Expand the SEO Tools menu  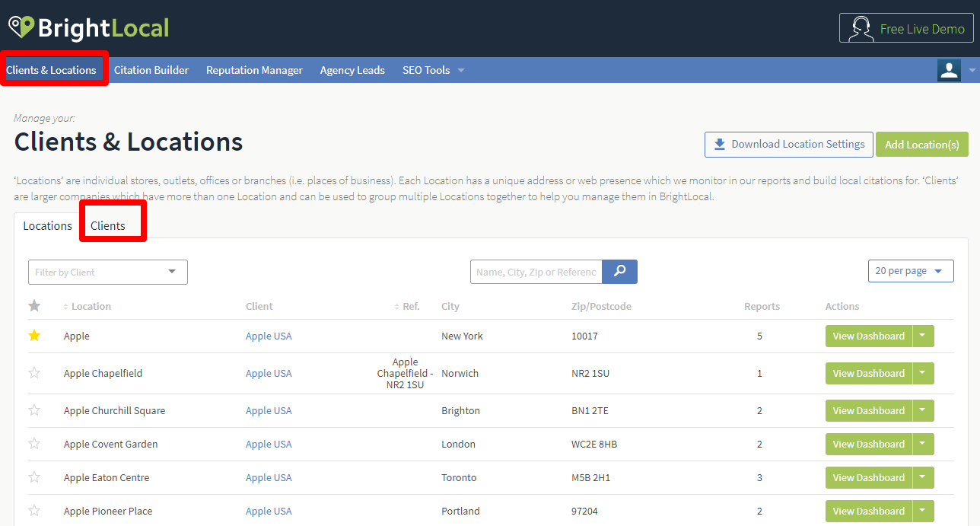coord(433,70)
